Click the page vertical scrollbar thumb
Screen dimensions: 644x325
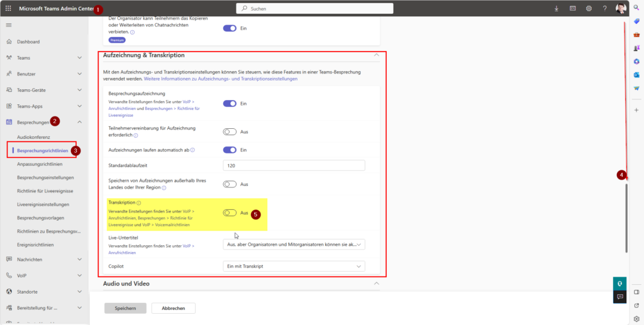click(626, 218)
